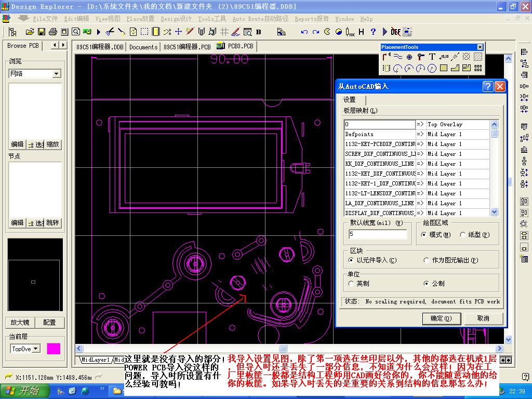The height and width of the screenshot is (399, 532).
Task: Click the Place Via tool icon
Action: [x=420, y=57]
